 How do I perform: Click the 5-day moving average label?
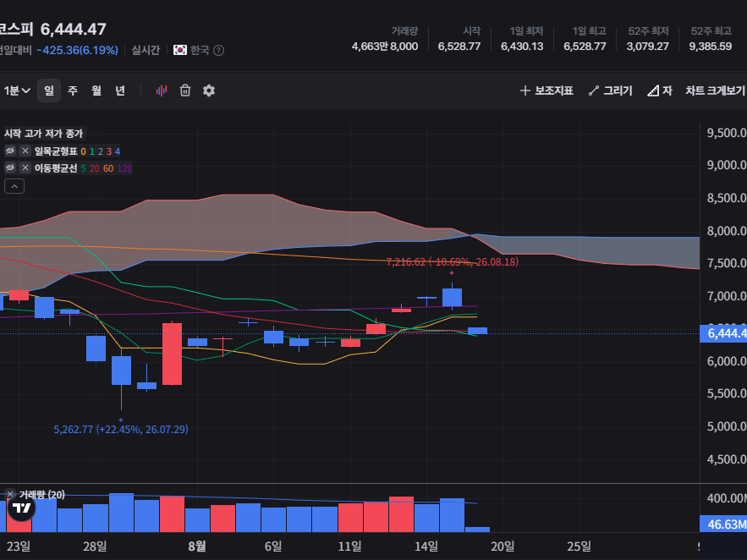pos(84,168)
